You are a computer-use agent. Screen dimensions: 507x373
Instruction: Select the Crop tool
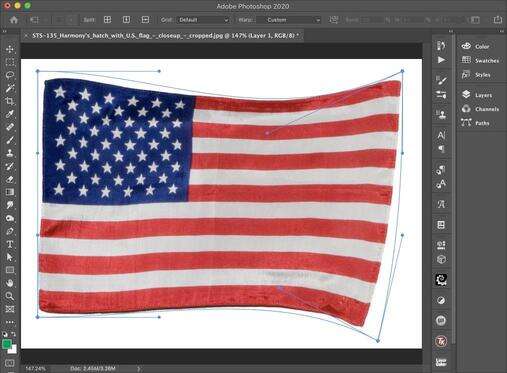[x=10, y=101]
